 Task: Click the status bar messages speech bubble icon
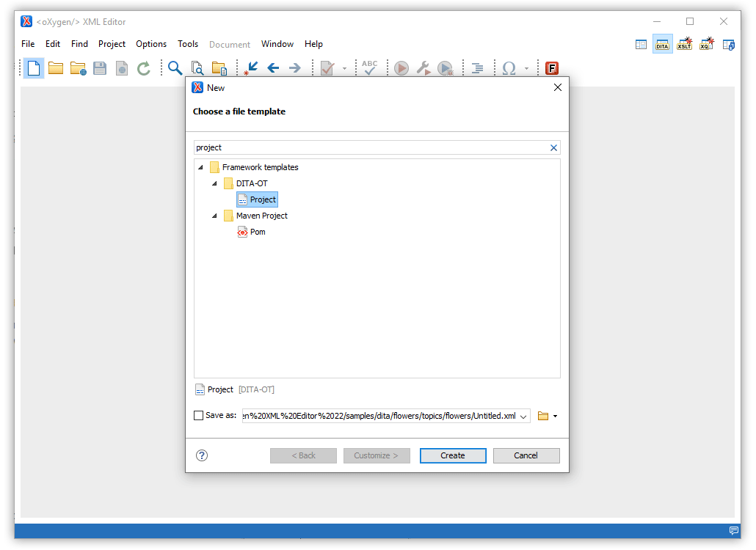[734, 531]
